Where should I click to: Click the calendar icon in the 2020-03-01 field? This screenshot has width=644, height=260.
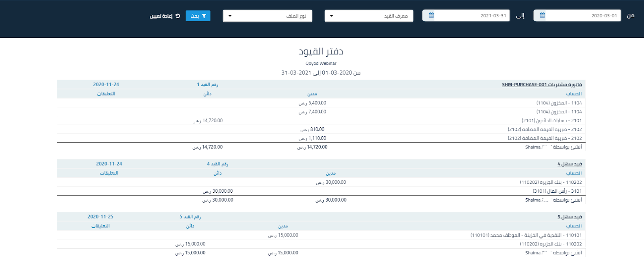[542, 15]
